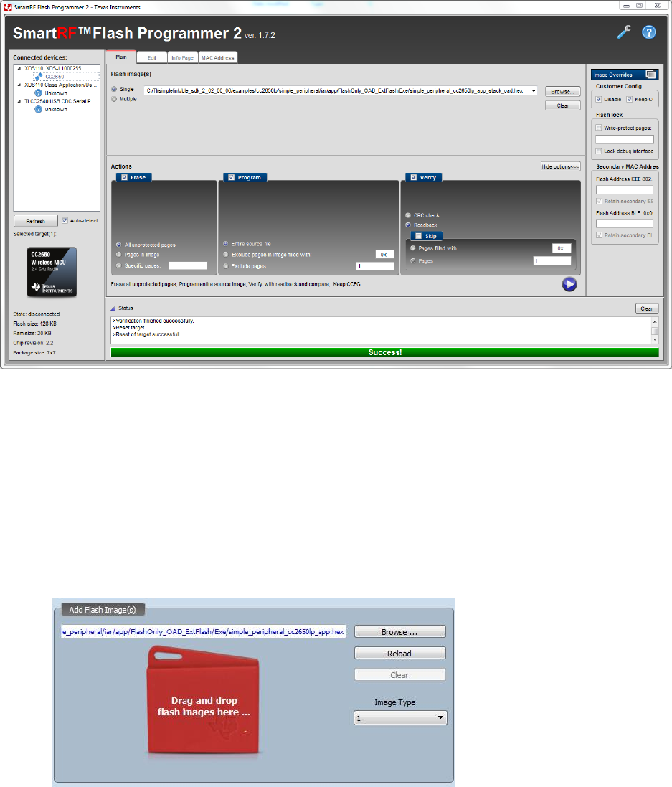The width and height of the screenshot is (672, 787).
Task: Toggle the Disable customer config checkbox
Action: (599, 100)
